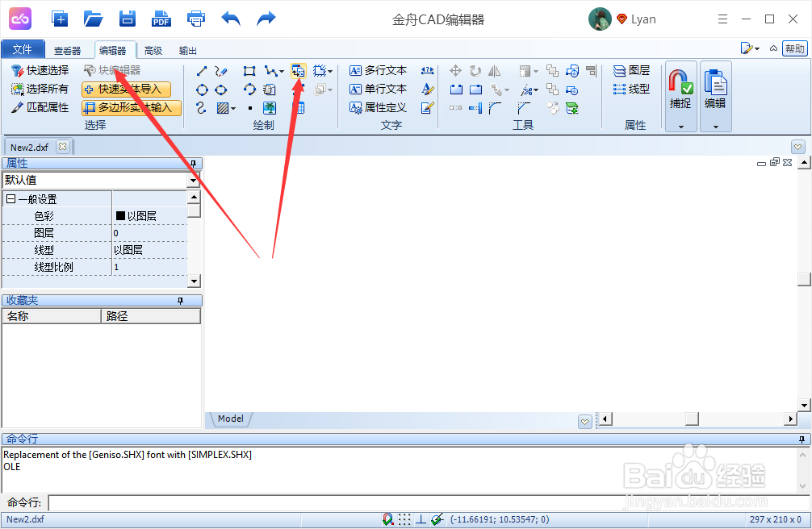This screenshot has width=812, height=529.
Task: Select the Rectangle drawing tool
Action: pos(249,71)
